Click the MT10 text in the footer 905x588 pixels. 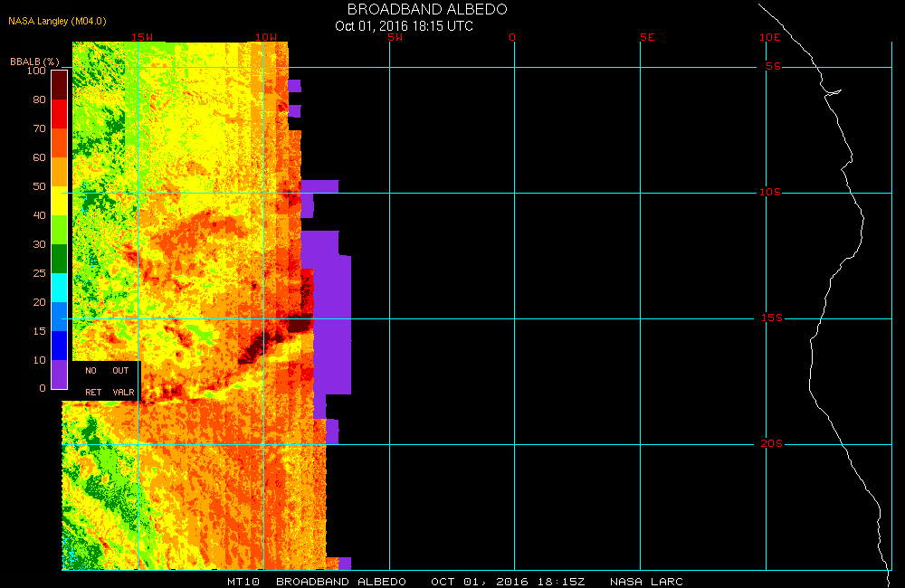243,582
